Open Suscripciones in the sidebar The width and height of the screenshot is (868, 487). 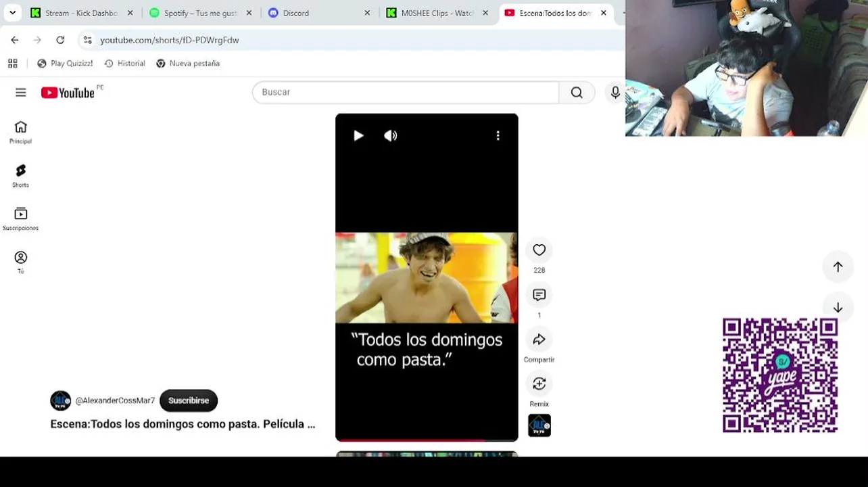(x=21, y=219)
